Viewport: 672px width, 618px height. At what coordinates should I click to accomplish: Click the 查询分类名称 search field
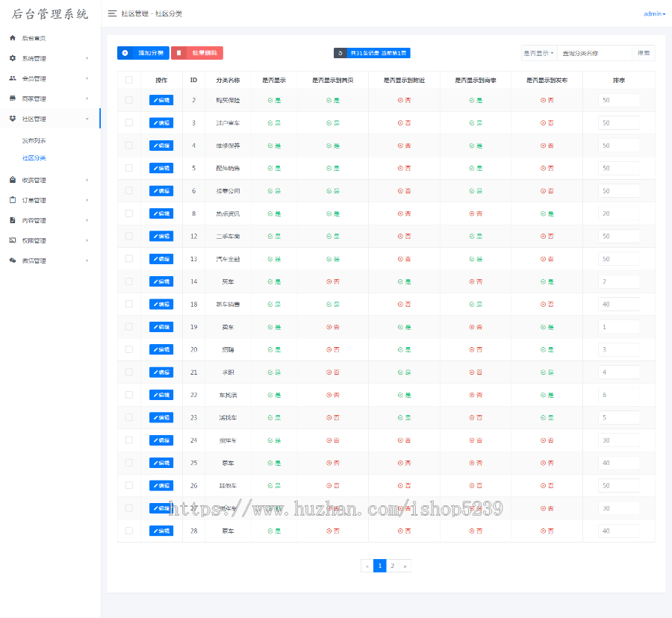[x=594, y=53]
